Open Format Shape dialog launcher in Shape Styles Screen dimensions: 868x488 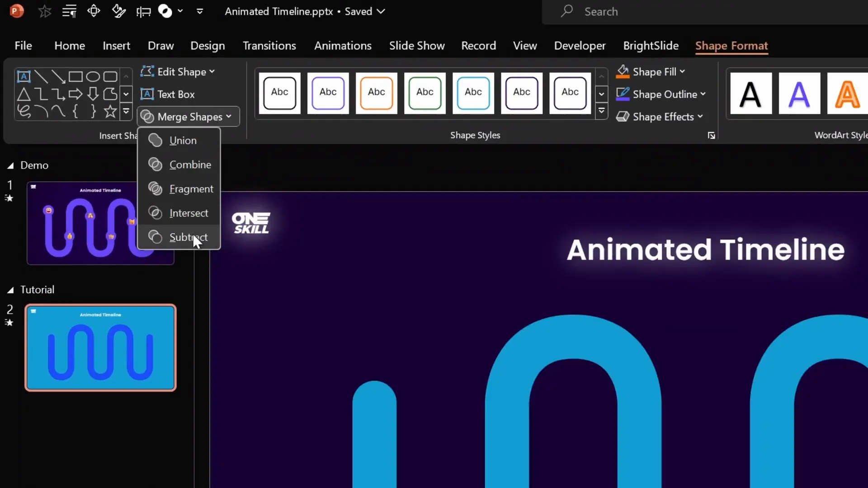(711, 136)
